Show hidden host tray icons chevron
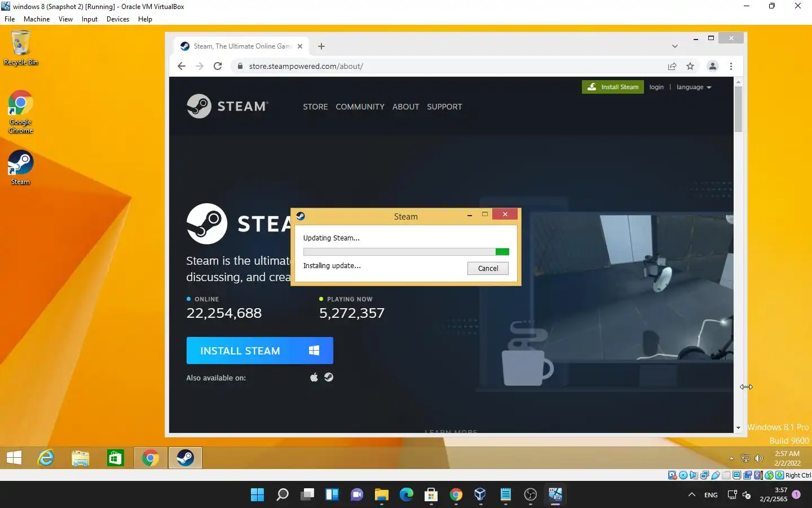The image size is (812, 508). (692, 495)
